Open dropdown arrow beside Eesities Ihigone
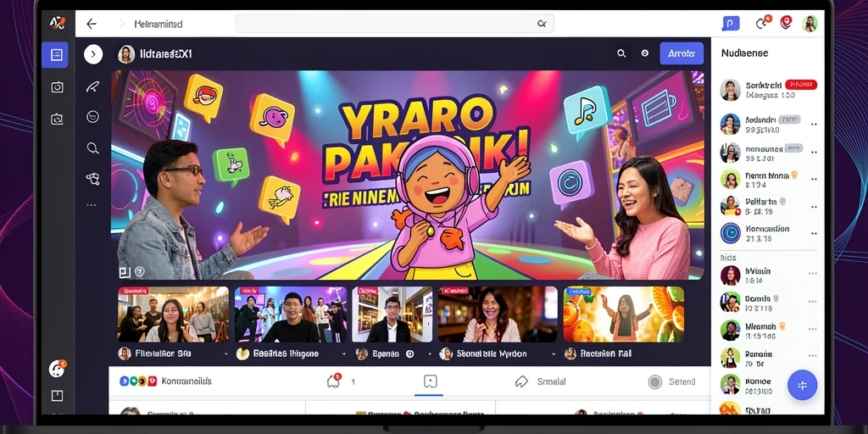This screenshot has height=434, width=868. pyautogui.click(x=344, y=353)
